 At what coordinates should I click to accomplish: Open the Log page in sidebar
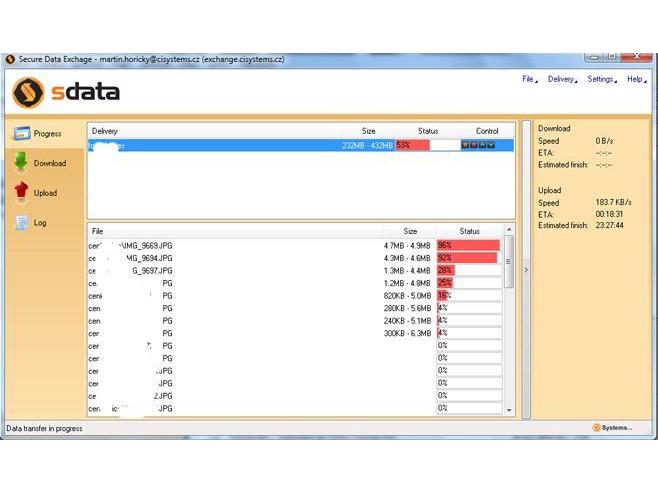point(31,223)
